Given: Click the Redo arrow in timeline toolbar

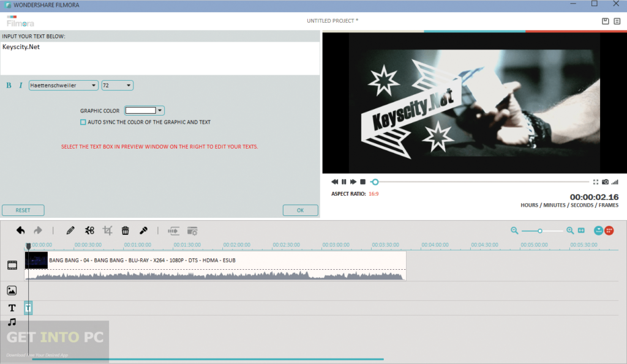Looking at the screenshot, I should [x=38, y=231].
